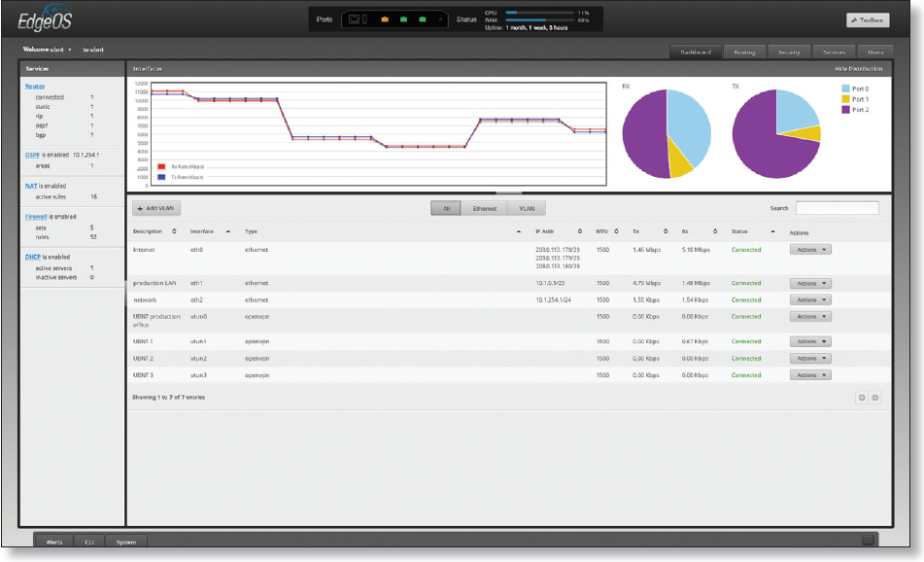Viewport: 924px width, 562px height.
Task: Click the RX pie chart
Action: click(667, 134)
